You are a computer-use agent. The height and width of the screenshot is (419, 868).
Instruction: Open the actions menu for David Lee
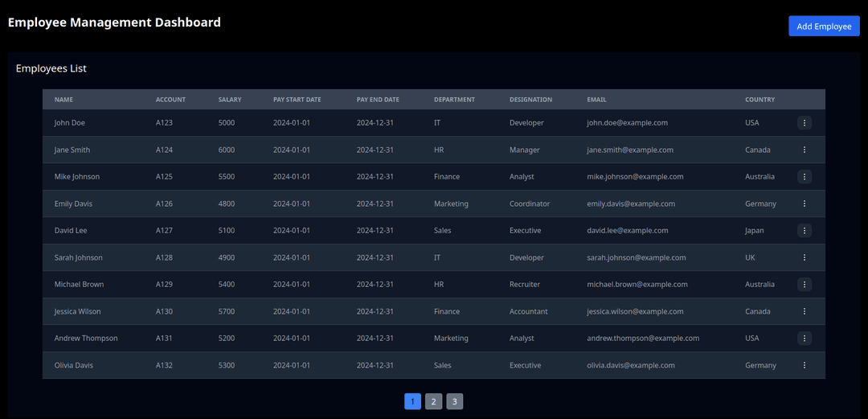(805, 231)
